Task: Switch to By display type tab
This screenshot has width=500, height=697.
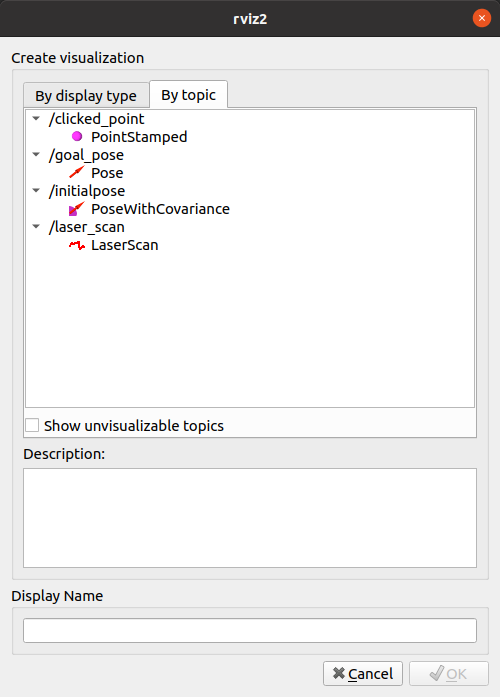Action: point(86,96)
